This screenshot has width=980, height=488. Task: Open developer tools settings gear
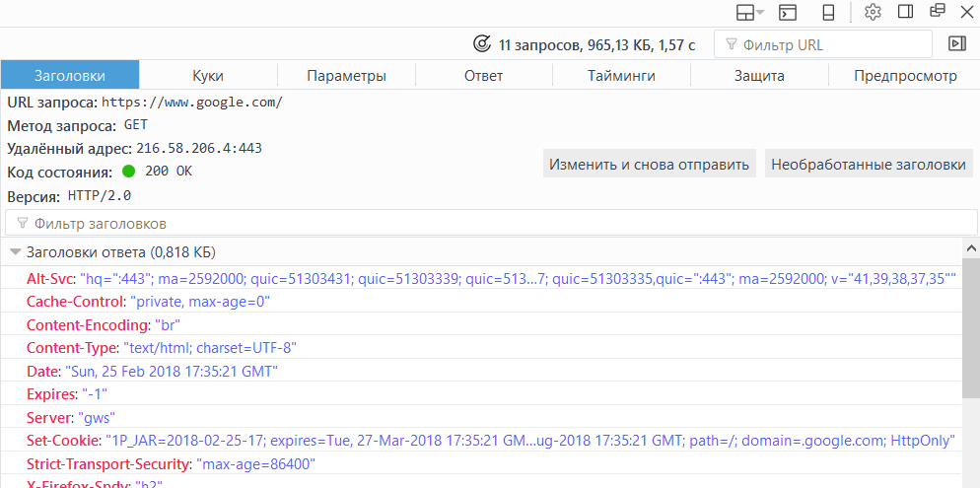[873, 13]
